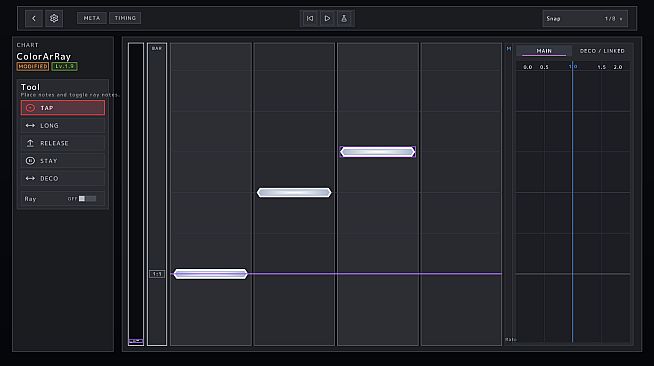654x366 pixels.
Task: Click the 2.0 rate scale label
Action: (x=618, y=67)
